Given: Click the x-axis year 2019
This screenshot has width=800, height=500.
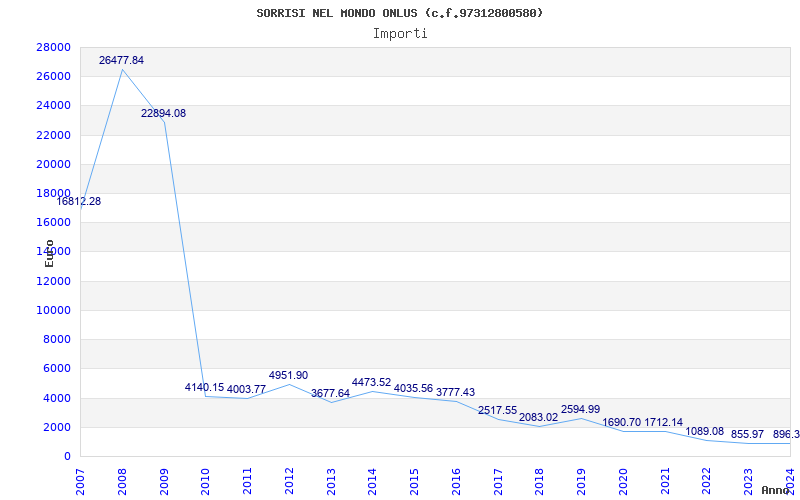Looking at the screenshot, I should [x=581, y=481].
